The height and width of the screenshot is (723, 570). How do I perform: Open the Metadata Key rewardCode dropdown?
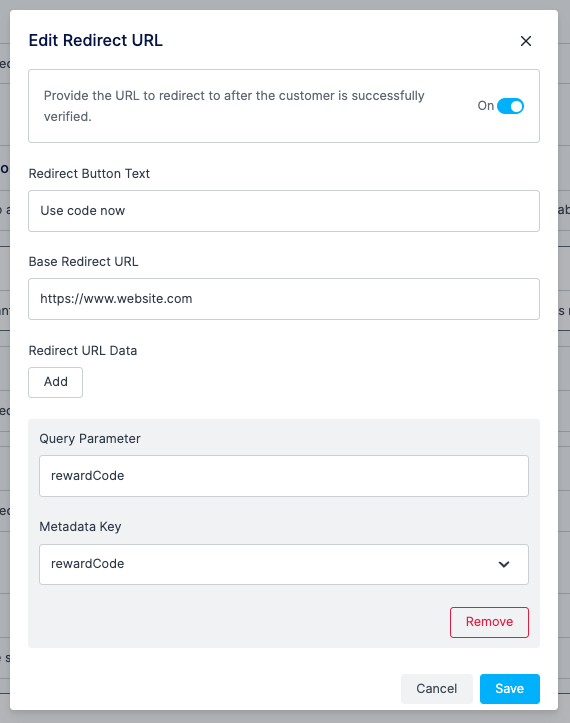click(284, 564)
